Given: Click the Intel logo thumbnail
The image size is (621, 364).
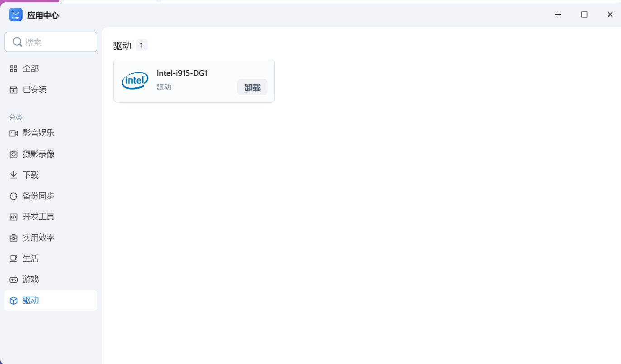Looking at the screenshot, I should pos(135,81).
